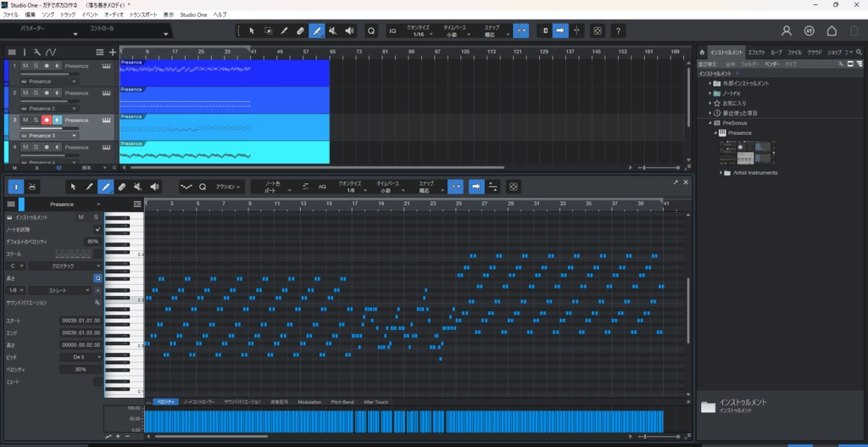Viewport: 868px width, 447px height.
Task: Toggle snap button in main toolbar
Action: point(520,31)
